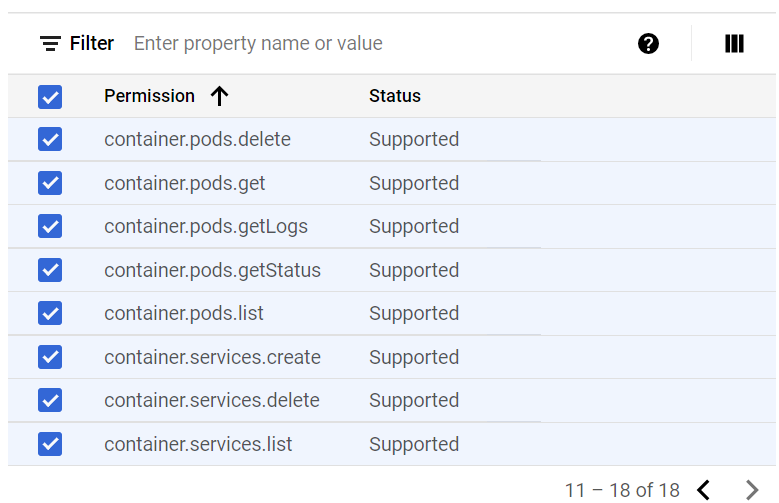
Task: Click the Permission sort arrow icon
Action: click(220, 96)
